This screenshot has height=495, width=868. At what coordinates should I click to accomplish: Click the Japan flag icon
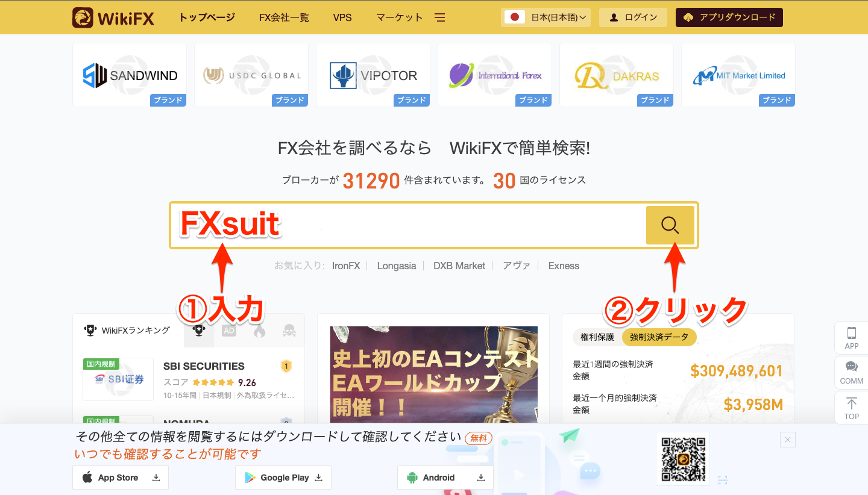[515, 17]
